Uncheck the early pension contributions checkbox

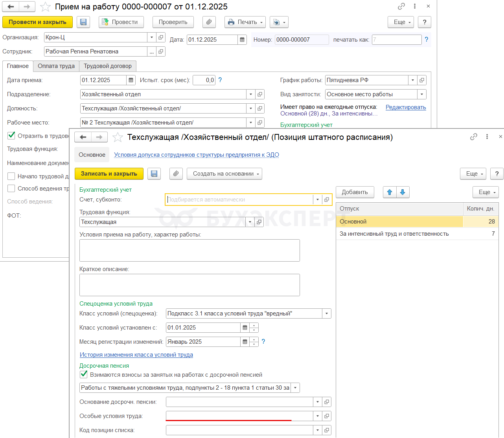coord(84,374)
